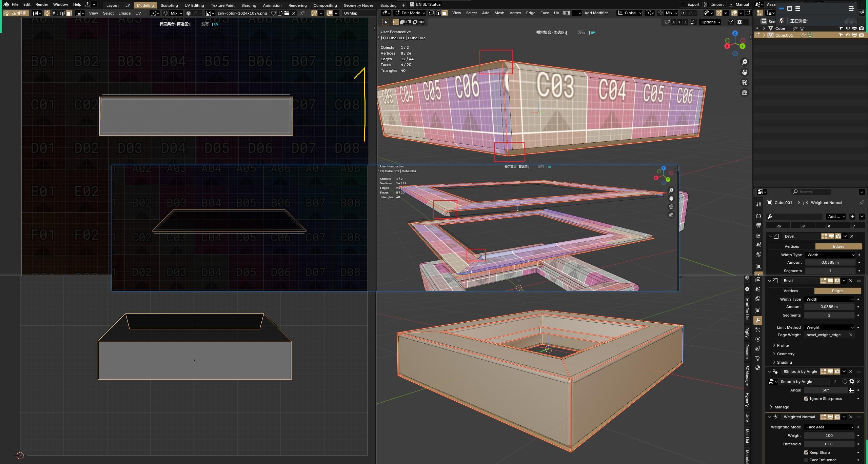The height and width of the screenshot is (464, 868).
Task: Enable Face Influence checkbox
Action: (806, 460)
